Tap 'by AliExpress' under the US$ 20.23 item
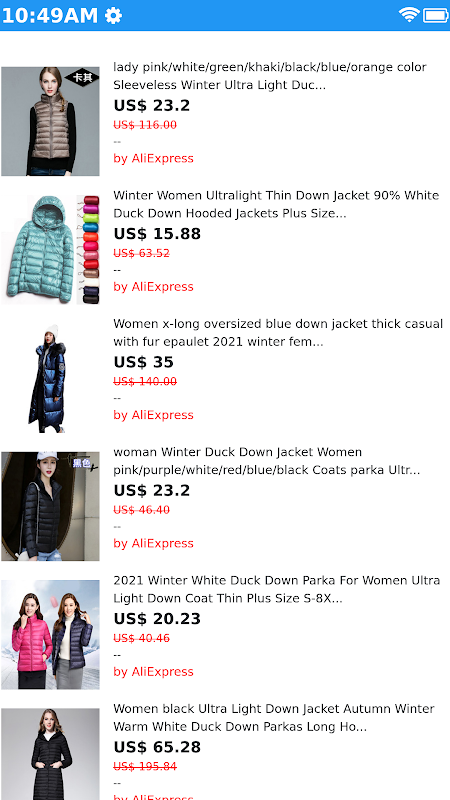Image resolution: width=450 pixels, height=800 pixels. tap(154, 671)
